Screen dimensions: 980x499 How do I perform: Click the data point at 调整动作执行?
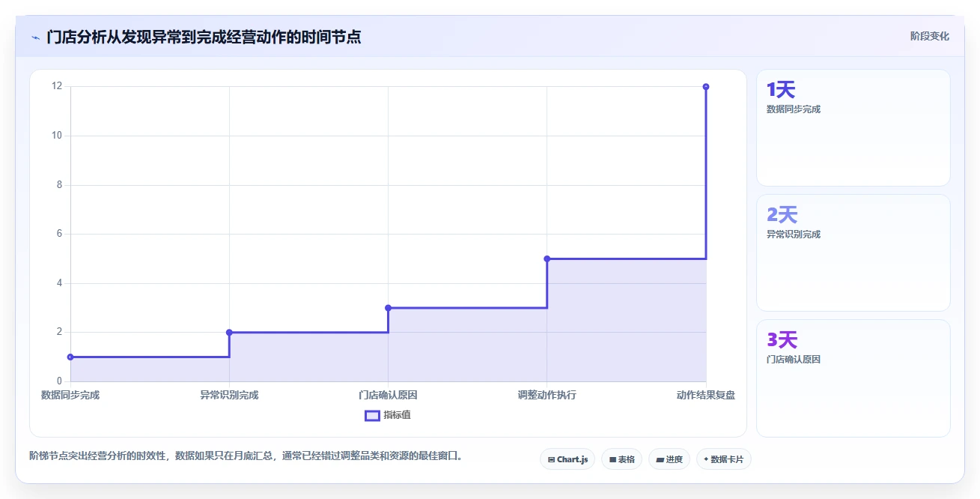547,258
